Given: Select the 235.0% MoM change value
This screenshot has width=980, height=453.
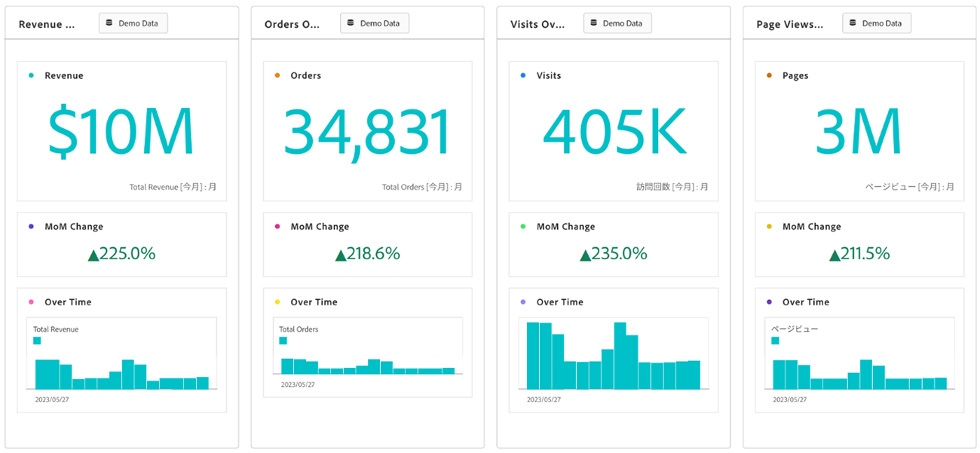Looking at the screenshot, I should pyautogui.click(x=613, y=254).
